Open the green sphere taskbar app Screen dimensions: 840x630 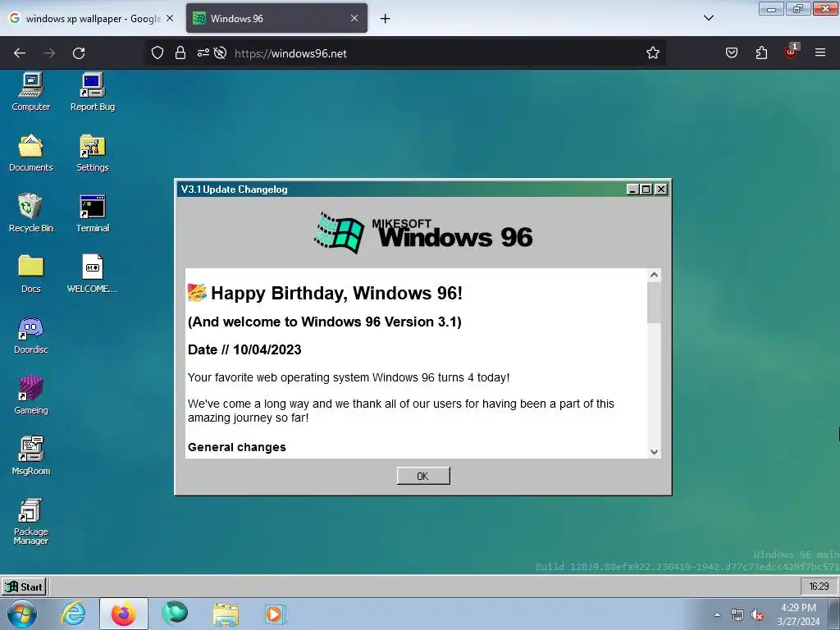coord(175,613)
